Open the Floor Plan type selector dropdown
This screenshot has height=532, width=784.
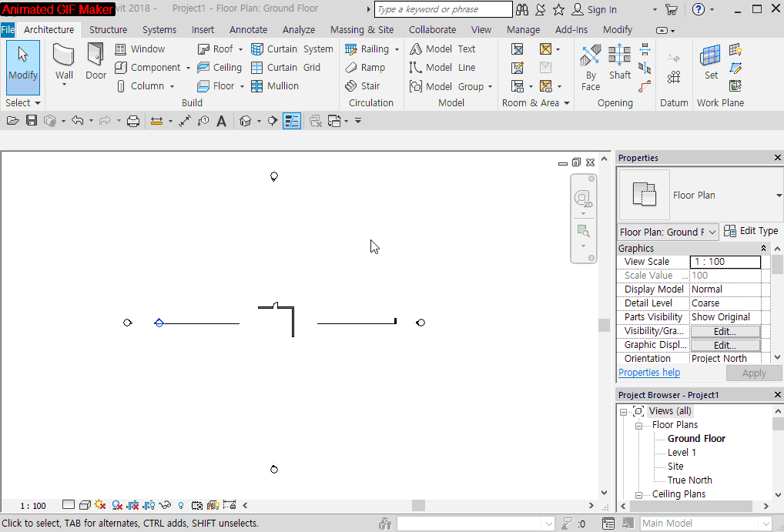coord(778,196)
